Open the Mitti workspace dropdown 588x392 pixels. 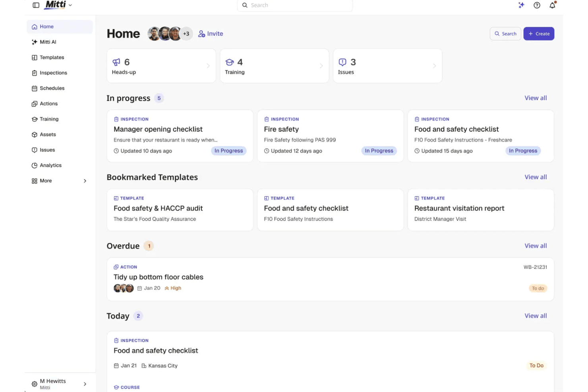[59, 5]
